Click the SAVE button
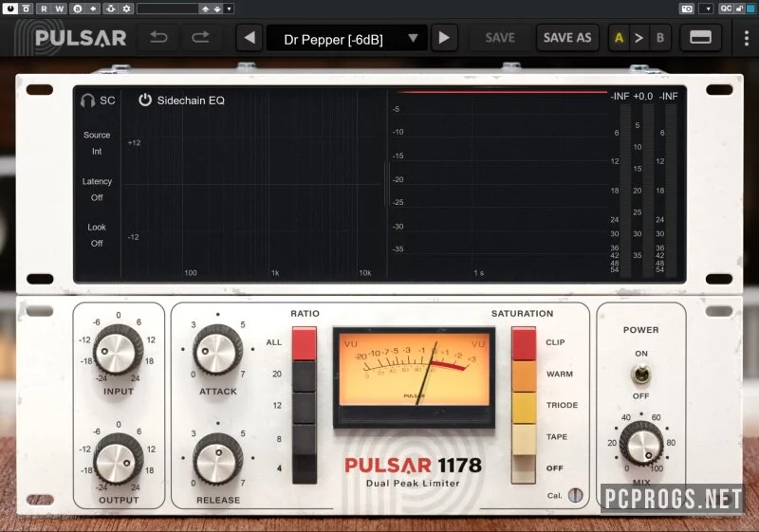The width and height of the screenshot is (759, 532). tap(500, 38)
